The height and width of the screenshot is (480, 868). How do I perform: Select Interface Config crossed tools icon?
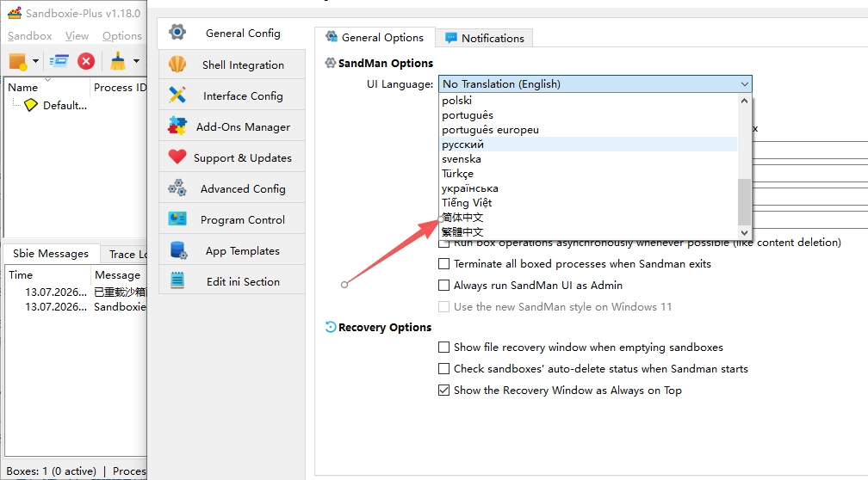[x=177, y=95]
